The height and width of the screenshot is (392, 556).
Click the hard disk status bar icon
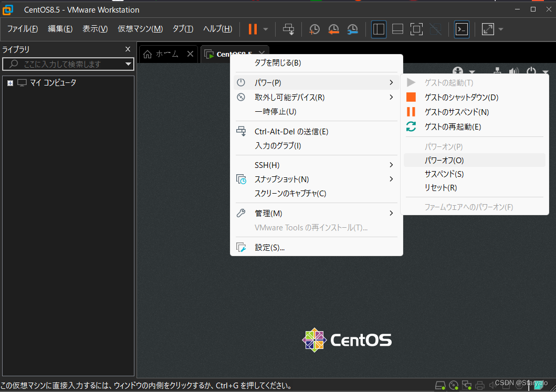440,386
